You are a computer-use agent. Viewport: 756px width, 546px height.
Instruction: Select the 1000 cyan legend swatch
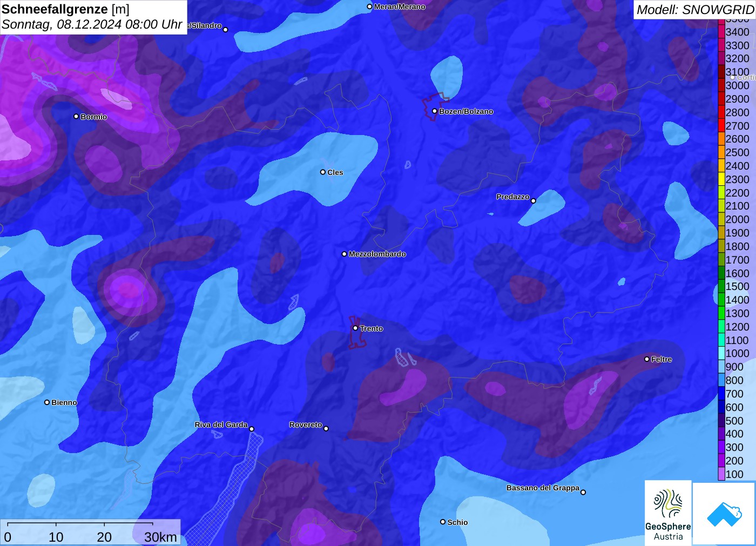point(721,353)
